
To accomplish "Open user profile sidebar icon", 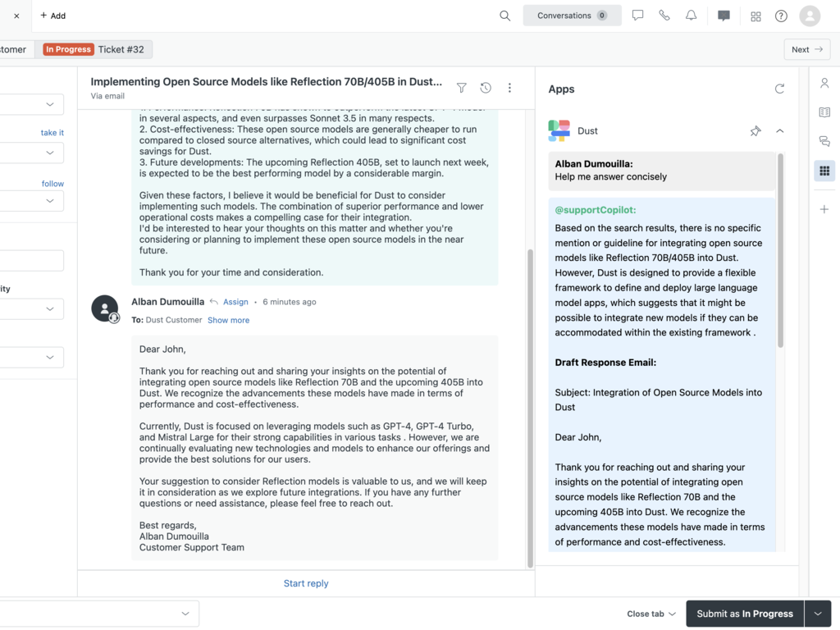I will point(824,83).
